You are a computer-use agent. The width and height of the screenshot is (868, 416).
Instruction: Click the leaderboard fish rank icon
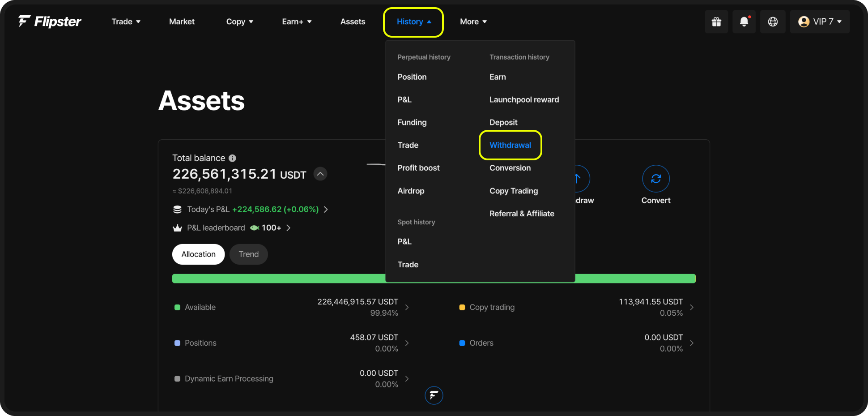coord(255,228)
